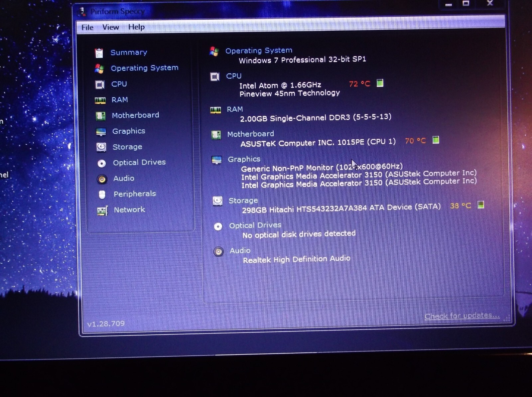Select Audio in the sidebar list
Image resolution: width=532 pixels, height=397 pixels.
pos(124,178)
